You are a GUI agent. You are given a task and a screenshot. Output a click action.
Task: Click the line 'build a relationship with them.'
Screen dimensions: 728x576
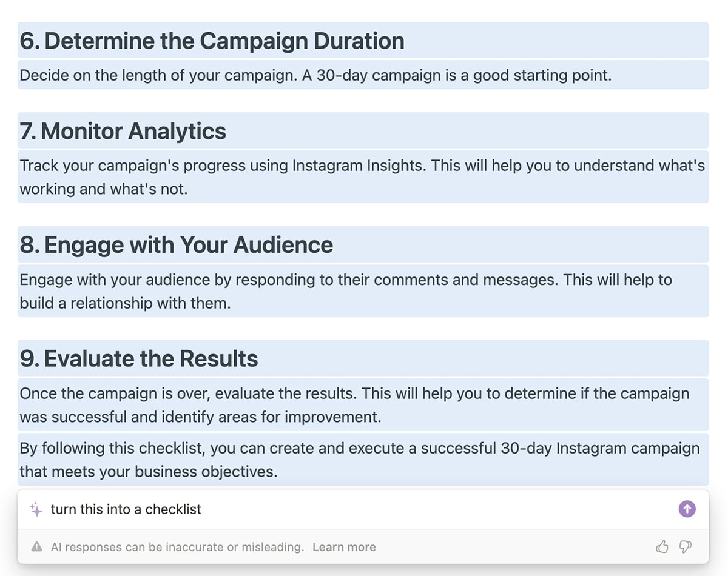(x=125, y=303)
